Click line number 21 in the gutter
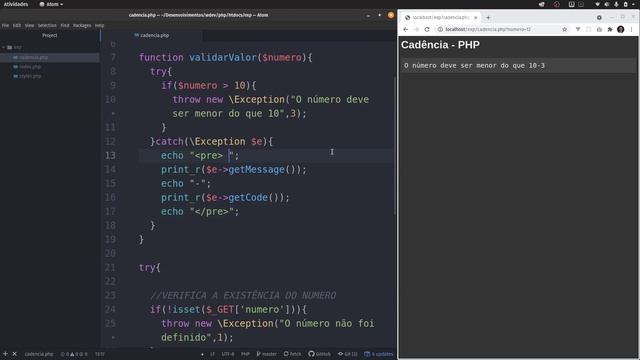This screenshot has height=360, width=640. pyautogui.click(x=110, y=268)
